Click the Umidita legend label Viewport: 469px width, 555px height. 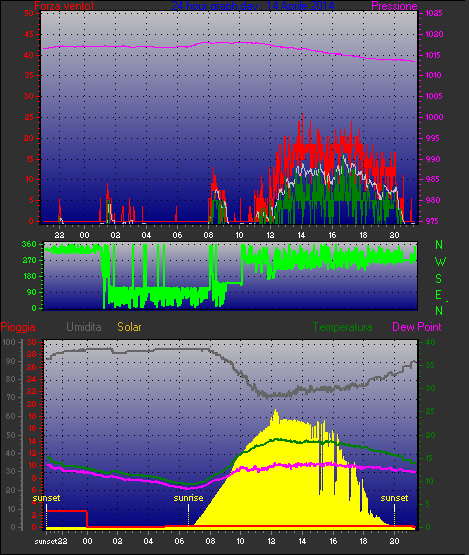pyautogui.click(x=84, y=327)
